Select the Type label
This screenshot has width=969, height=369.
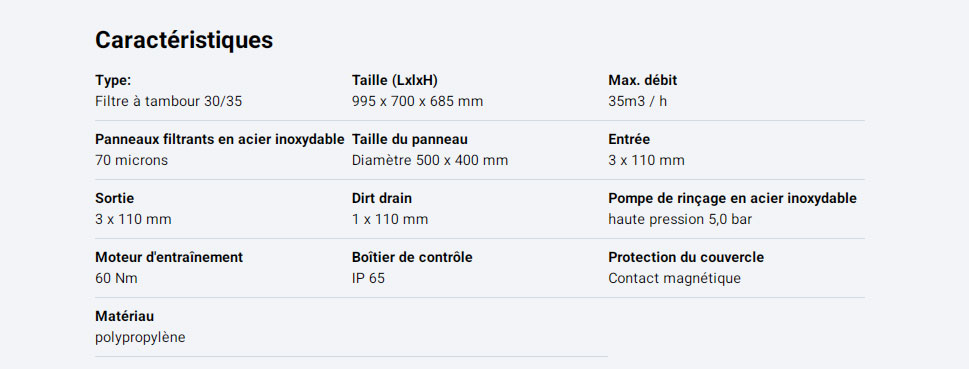pyautogui.click(x=113, y=80)
